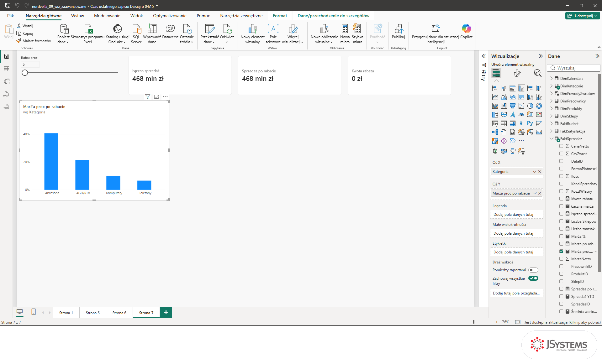The image size is (602, 364).
Task: Open the chart's more options ellipsis
Action: [x=165, y=96]
